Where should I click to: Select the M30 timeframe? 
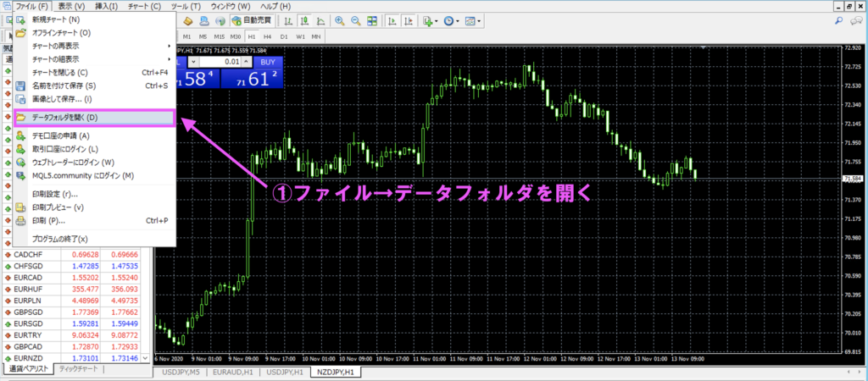point(236,36)
